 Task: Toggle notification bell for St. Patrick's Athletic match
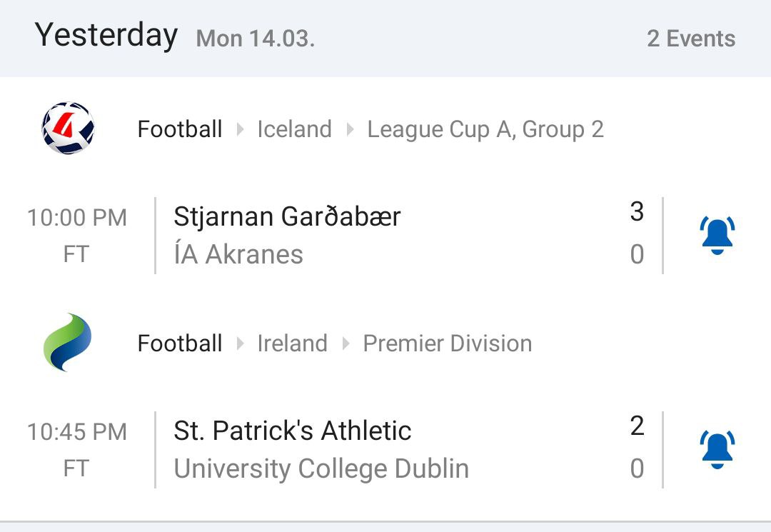pyautogui.click(x=717, y=449)
